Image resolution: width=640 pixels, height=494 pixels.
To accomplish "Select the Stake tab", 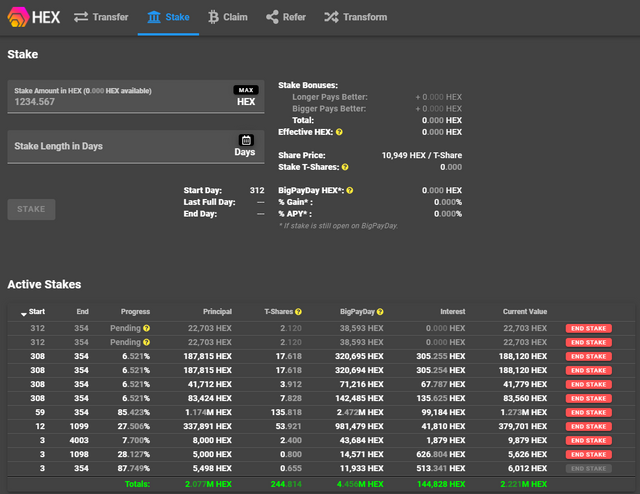I will pyautogui.click(x=168, y=17).
